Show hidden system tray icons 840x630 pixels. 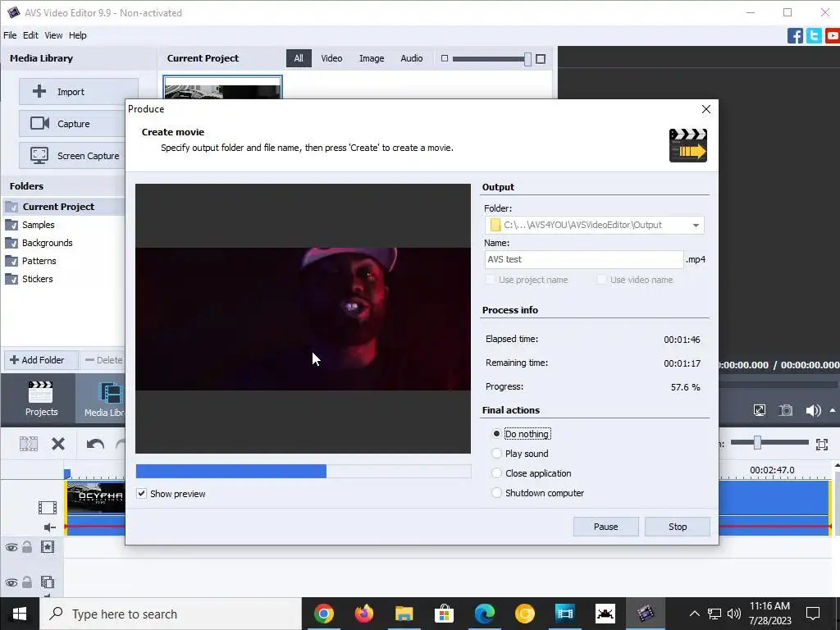tap(694, 614)
